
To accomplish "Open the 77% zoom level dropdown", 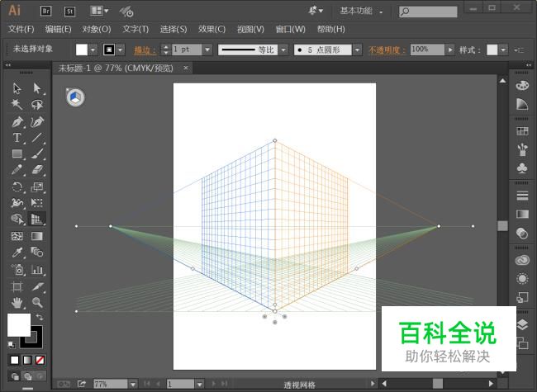I will pyautogui.click(x=133, y=384).
